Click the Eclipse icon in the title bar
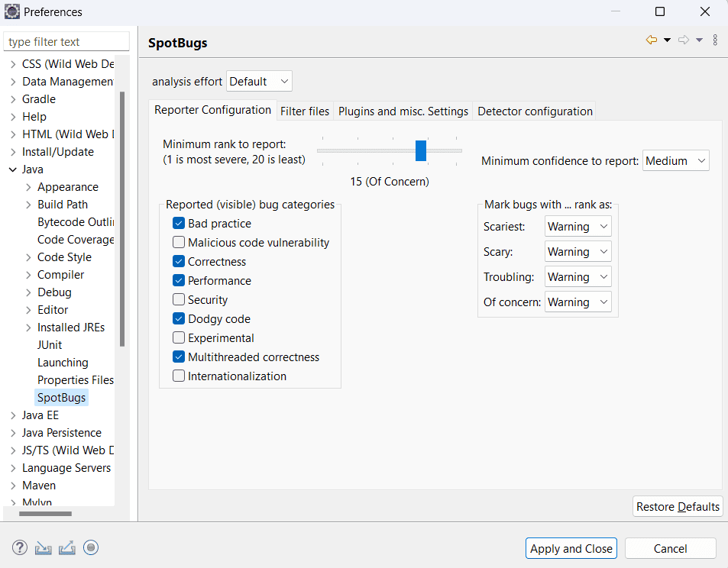 click(12, 11)
